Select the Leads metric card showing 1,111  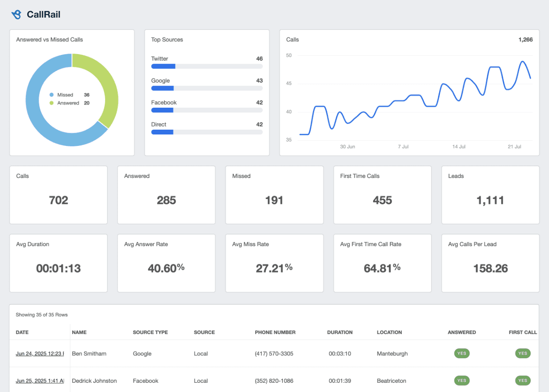click(x=490, y=195)
